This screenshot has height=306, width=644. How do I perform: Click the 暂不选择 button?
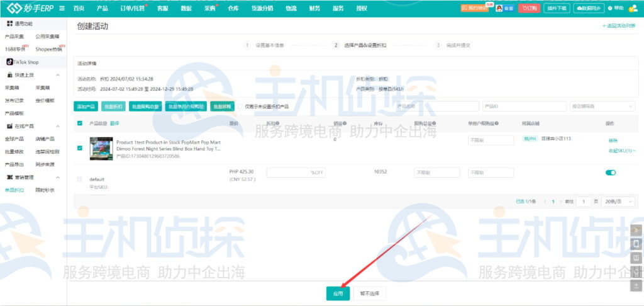point(370,293)
